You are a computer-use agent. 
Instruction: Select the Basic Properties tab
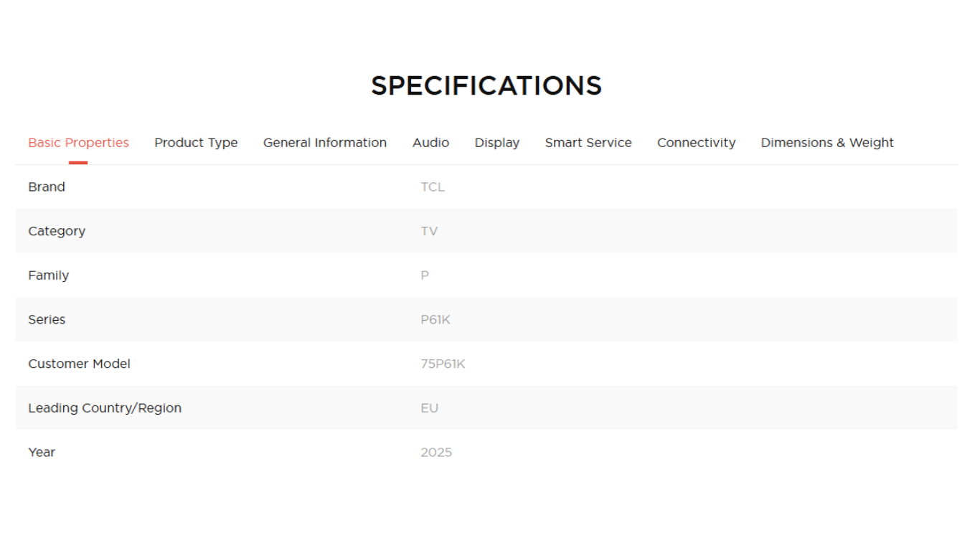pos(78,143)
